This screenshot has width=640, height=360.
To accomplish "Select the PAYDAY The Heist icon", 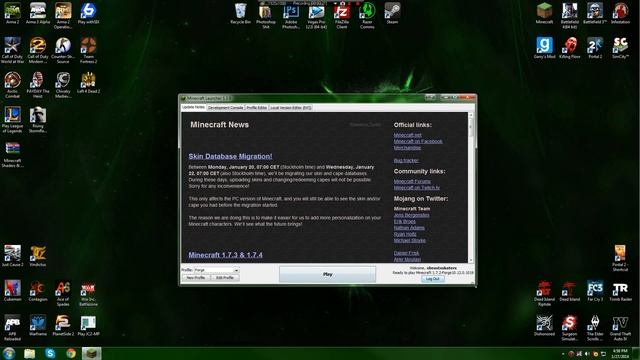I will pos(38,85).
